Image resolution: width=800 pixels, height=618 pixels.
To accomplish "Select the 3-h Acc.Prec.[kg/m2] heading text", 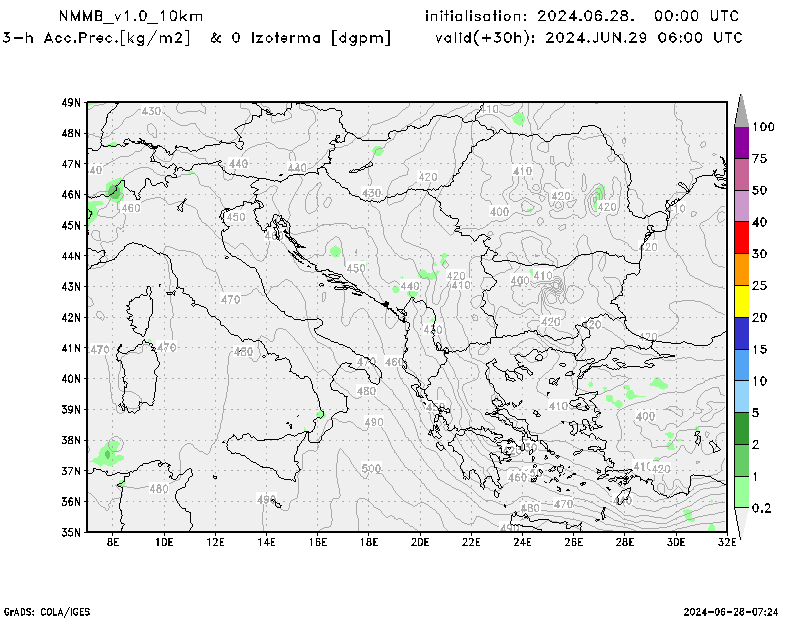I will (x=102, y=37).
